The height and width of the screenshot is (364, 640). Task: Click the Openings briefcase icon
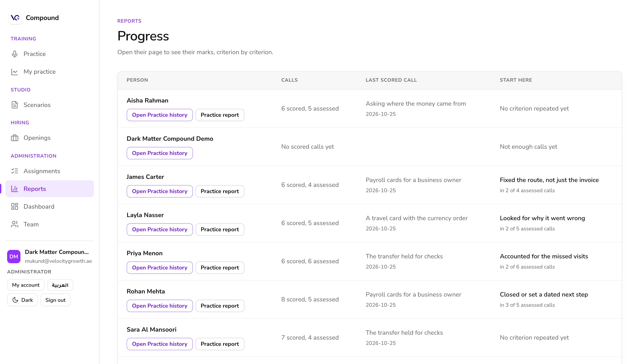click(15, 138)
